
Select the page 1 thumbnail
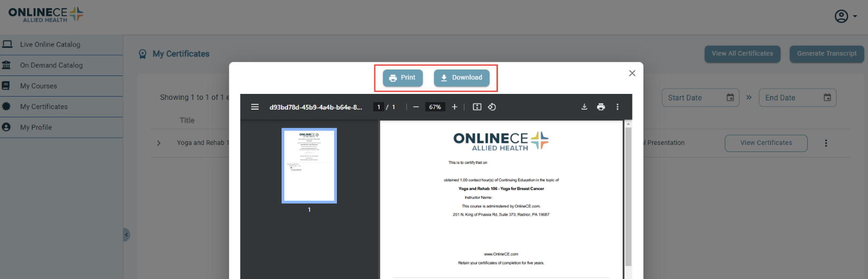tap(309, 166)
